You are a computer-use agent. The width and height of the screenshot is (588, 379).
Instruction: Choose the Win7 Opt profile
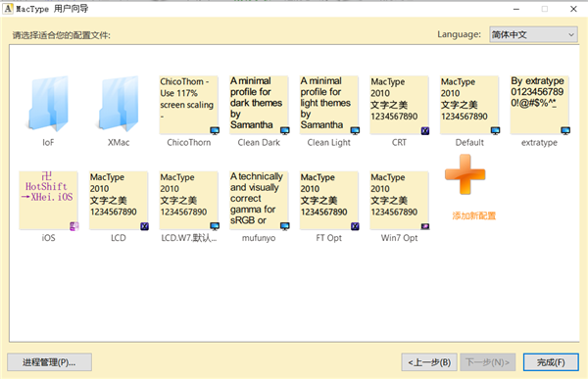coord(399,201)
